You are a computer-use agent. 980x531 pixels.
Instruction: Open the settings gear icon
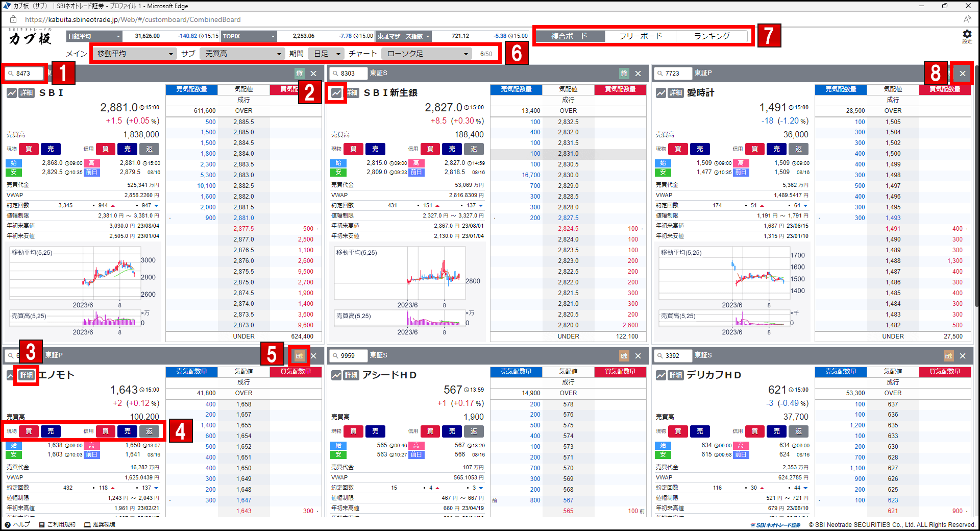(x=967, y=35)
